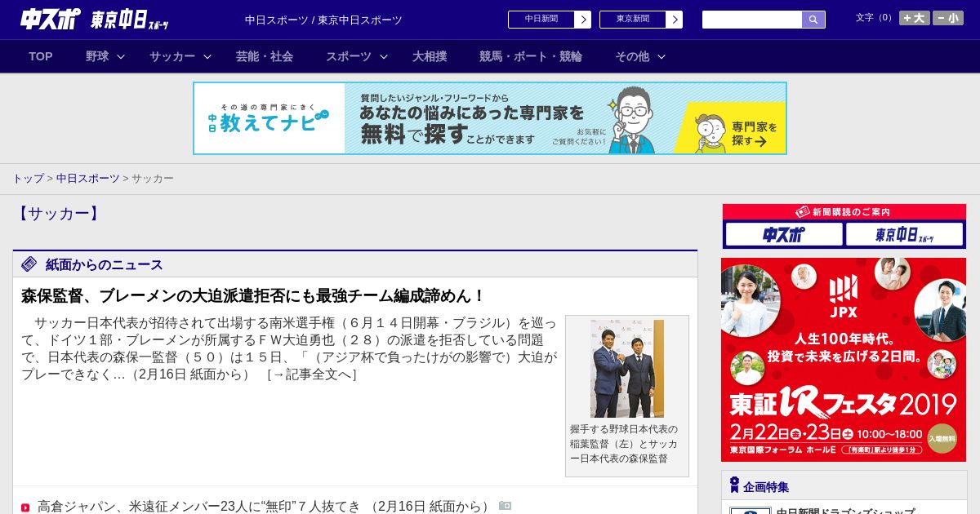The width and height of the screenshot is (980, 514).
Task: Focus the site search input field
Action: pos(752,20)
